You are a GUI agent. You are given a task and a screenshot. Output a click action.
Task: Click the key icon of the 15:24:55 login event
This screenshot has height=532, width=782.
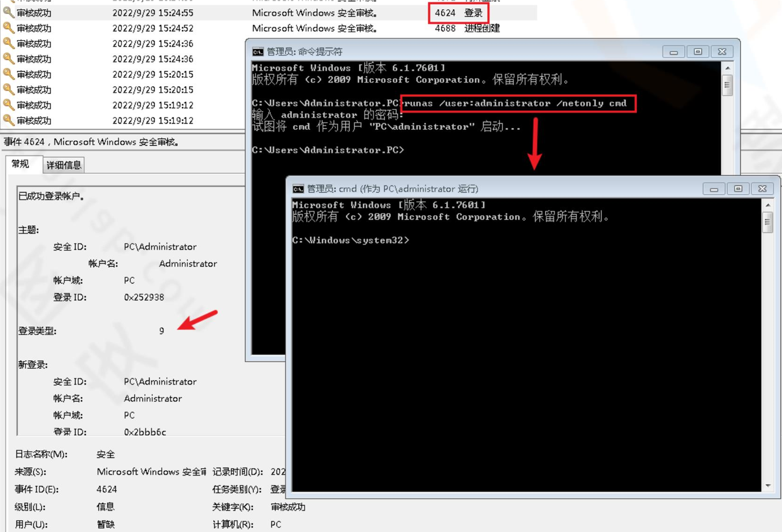click(x=8, y=13)
